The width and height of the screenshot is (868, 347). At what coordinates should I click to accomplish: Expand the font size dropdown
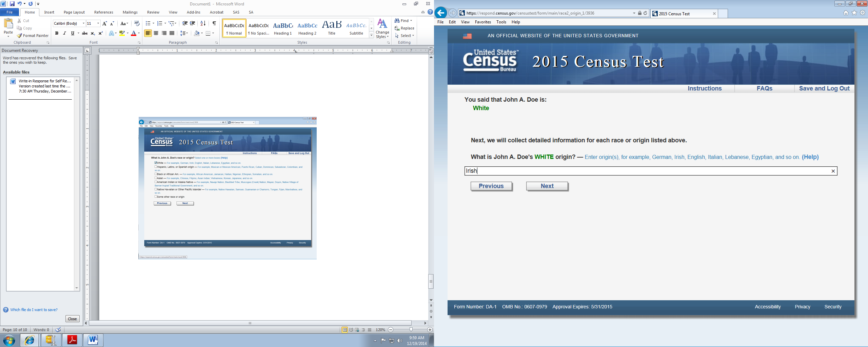(98, 23)
